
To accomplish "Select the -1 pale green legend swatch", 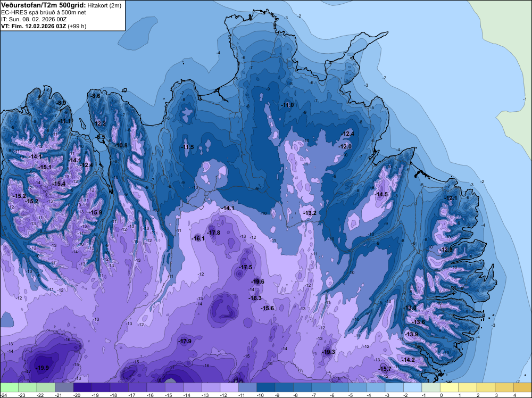I will [x=430, y=387].
